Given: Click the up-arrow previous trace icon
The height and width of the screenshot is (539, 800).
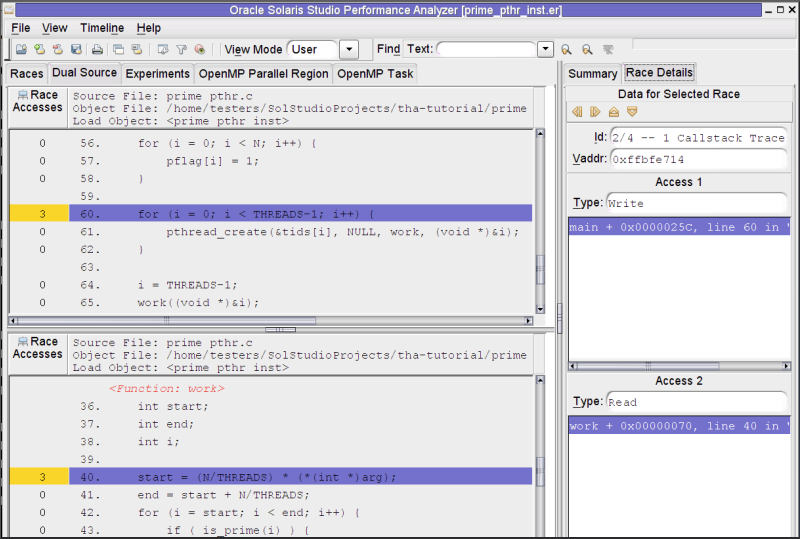Looking at the screenshot, I should [614, 112].
